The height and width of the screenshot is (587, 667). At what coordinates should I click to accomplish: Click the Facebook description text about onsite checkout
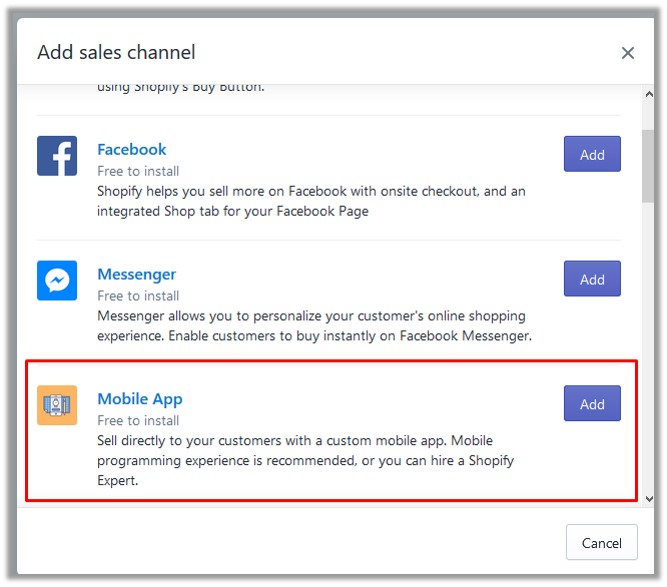point(311,201)
